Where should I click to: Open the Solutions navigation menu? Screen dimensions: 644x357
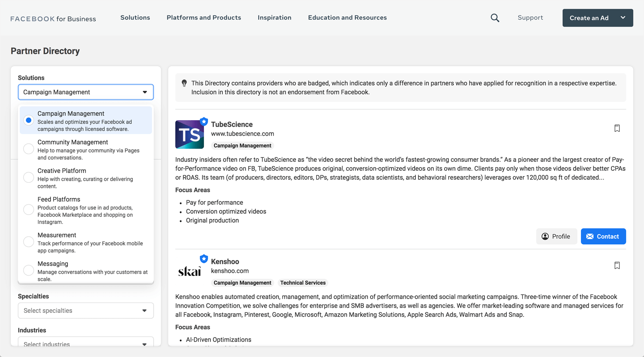tap(135, 18)
